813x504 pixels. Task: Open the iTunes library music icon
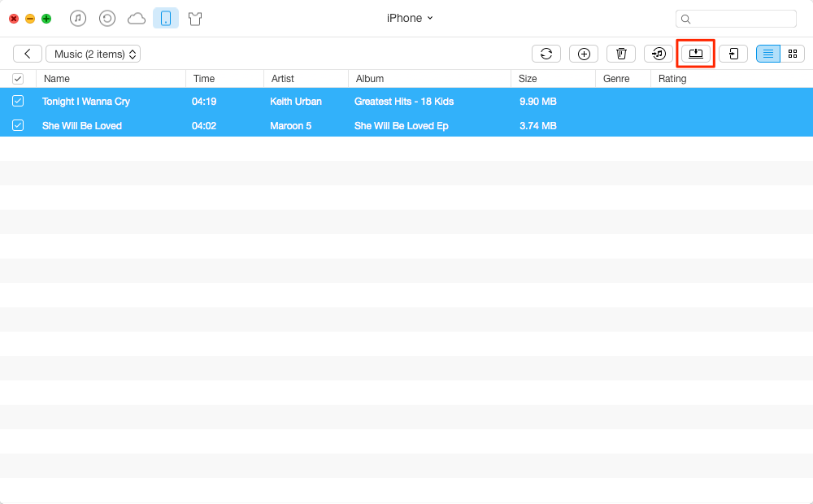(x=78, y=19)
